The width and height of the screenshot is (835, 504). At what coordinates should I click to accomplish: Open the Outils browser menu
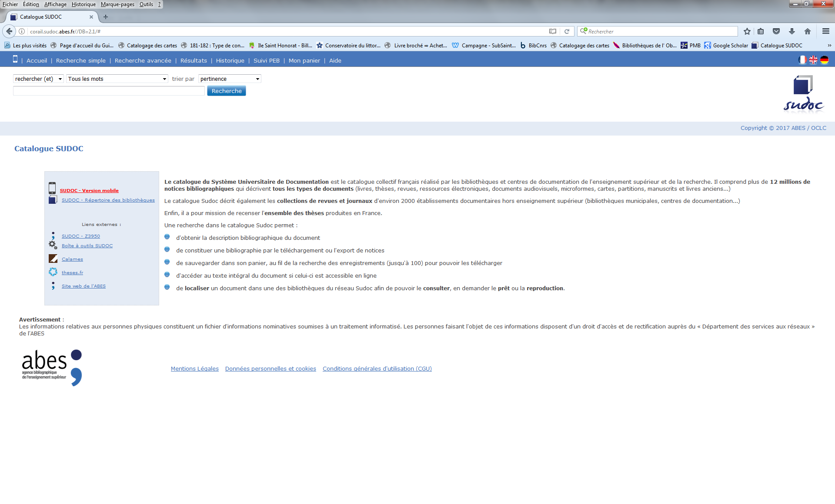(x=146, y=4)
